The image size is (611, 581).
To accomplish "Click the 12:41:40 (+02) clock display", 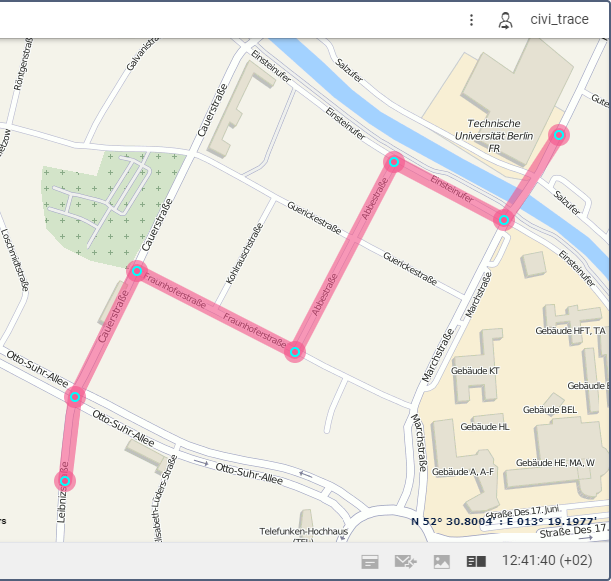I will [547, 561].
